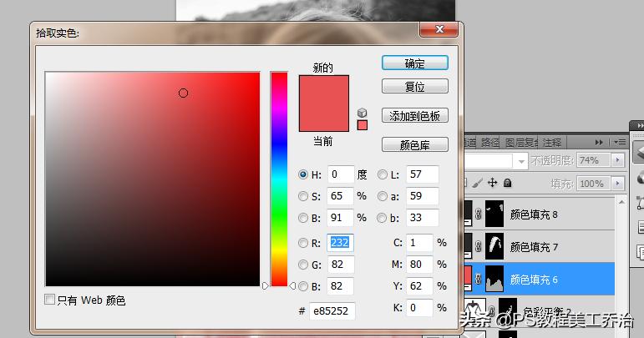Select the RGB blue B radio button
Image resolution: width=644 pixels, height=338 pixels.
(x=303, y=286)
